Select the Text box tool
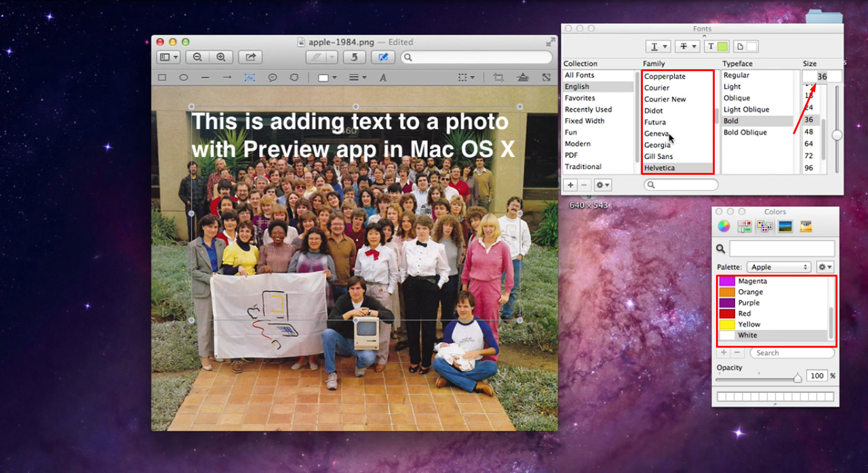This screenshot has width=868, height=473. (250, 78)
